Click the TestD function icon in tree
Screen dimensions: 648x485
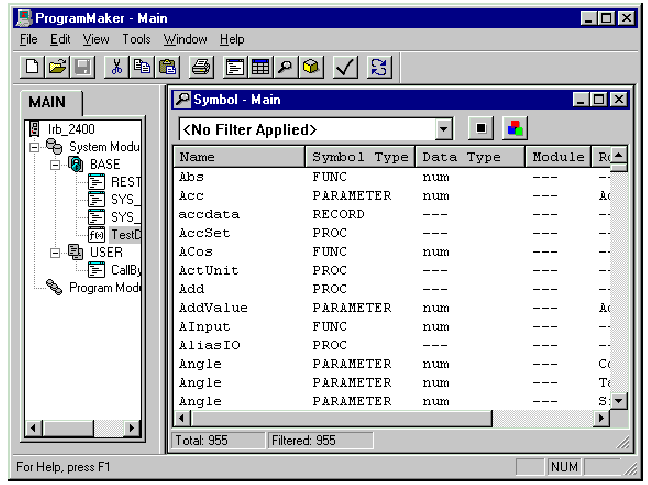[x=96, y=235]
